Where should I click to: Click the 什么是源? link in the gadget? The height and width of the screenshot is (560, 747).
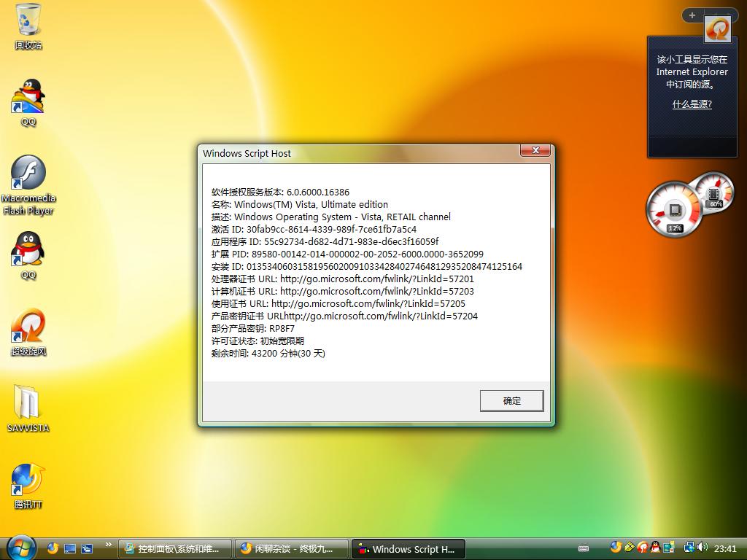pyautogui.click(x=692, y=104)
